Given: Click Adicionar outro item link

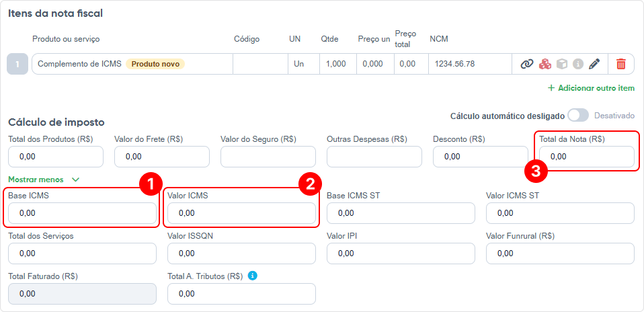Looking at the screenshot, I should pos(591,88).
